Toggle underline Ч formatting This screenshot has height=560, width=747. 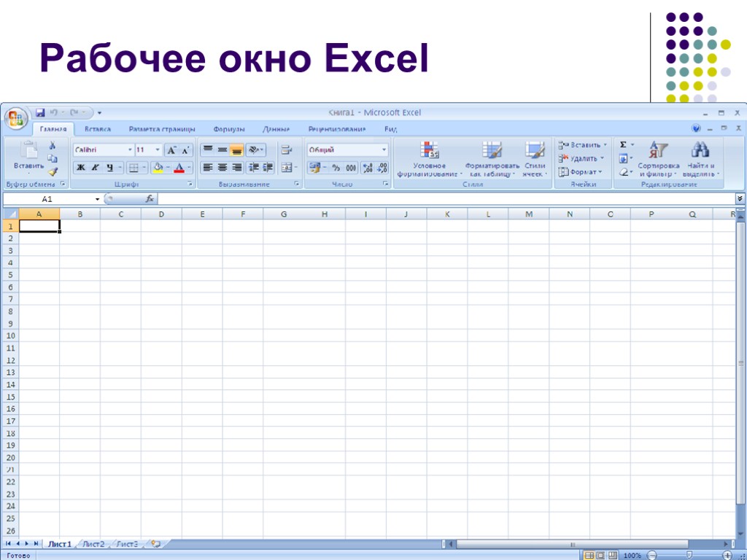click(x=109, y=167)
